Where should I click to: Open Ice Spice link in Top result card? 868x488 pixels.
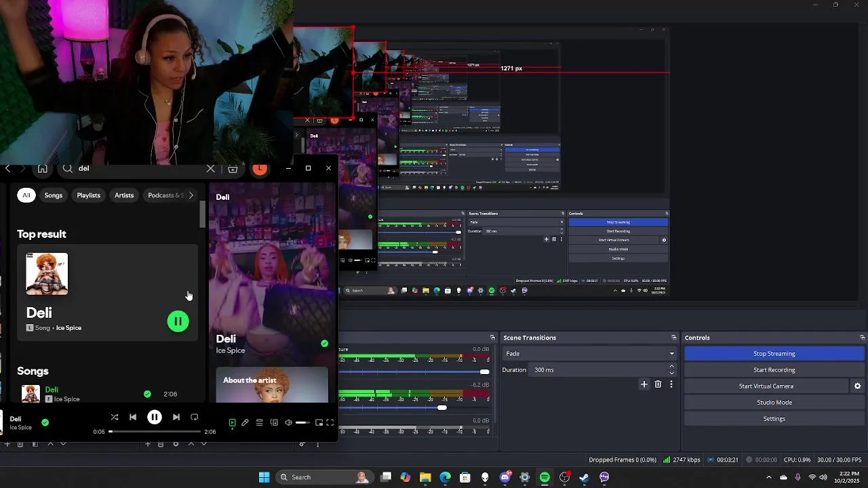[68, 328]
